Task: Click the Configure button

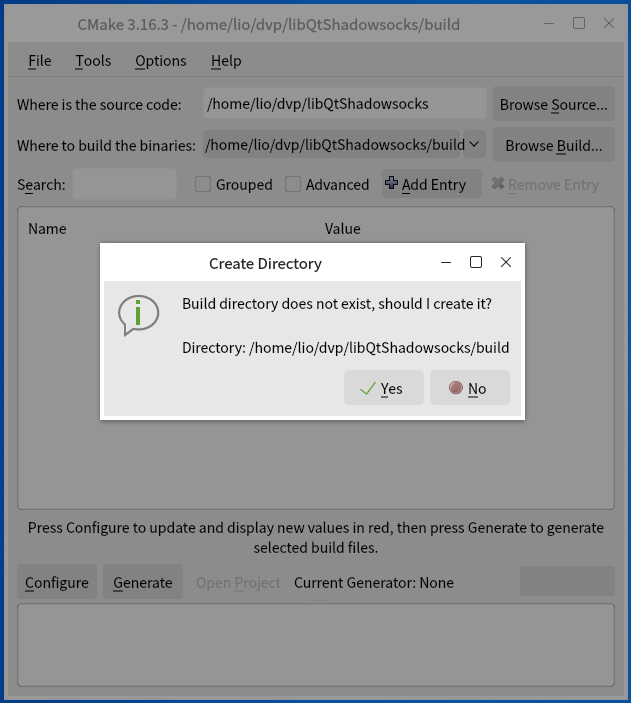Action: point(57,582)
